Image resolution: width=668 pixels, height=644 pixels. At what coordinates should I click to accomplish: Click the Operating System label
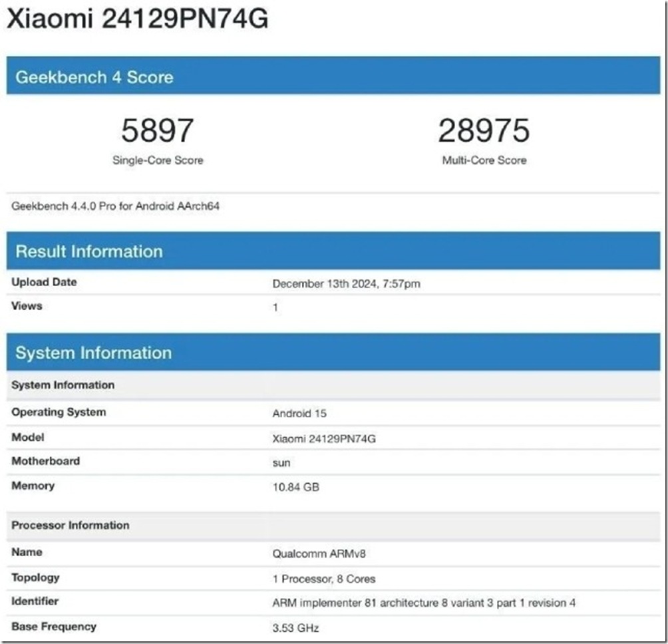(59, 412)
